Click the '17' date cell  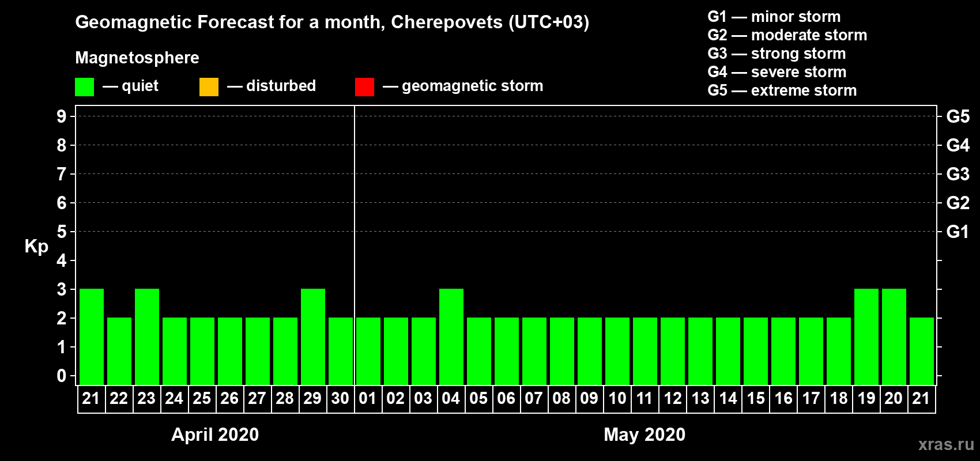(811, 399)
